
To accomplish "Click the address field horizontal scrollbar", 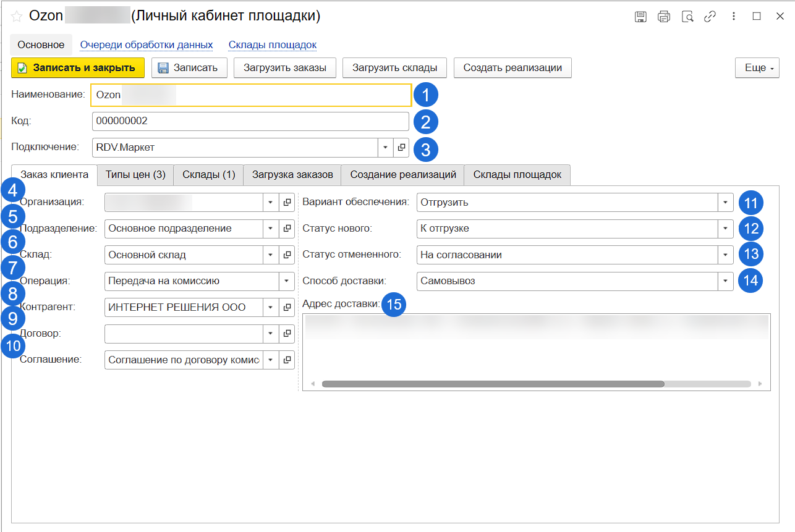I will (x=493, y=384).
